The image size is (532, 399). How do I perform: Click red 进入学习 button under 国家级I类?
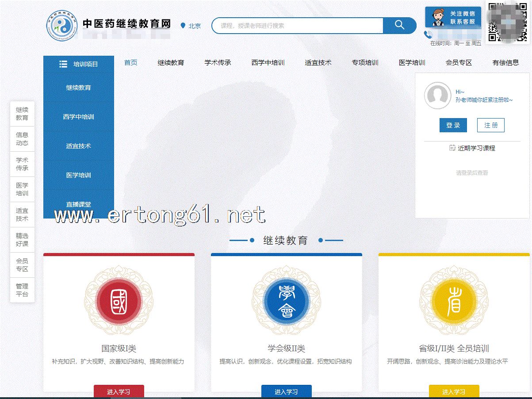tap(119, 391)
